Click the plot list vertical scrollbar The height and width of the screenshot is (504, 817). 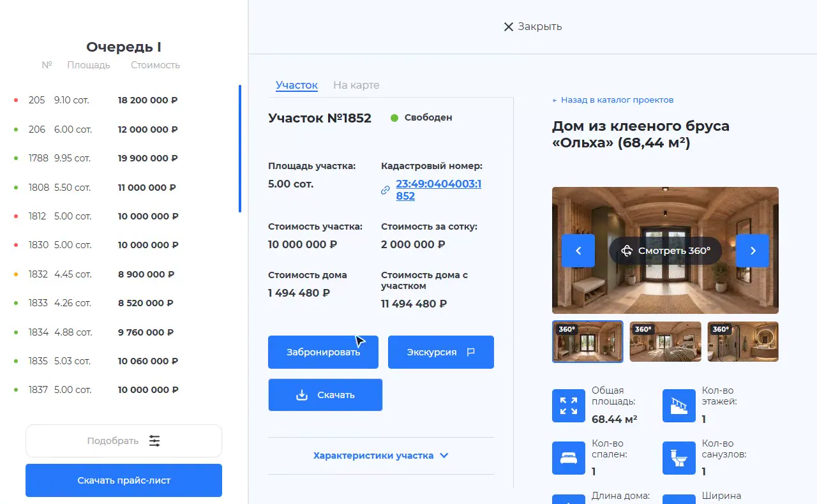click(240, 149)
